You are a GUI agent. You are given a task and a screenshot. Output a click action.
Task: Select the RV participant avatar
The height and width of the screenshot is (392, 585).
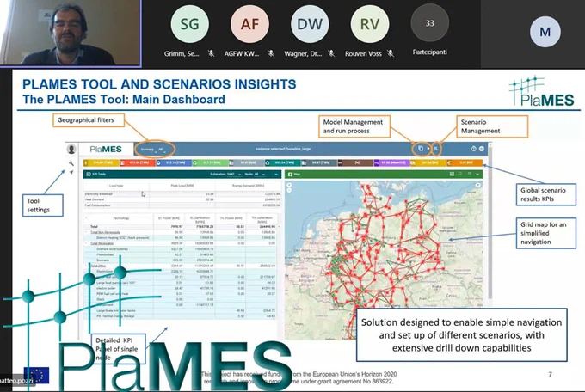370,24
